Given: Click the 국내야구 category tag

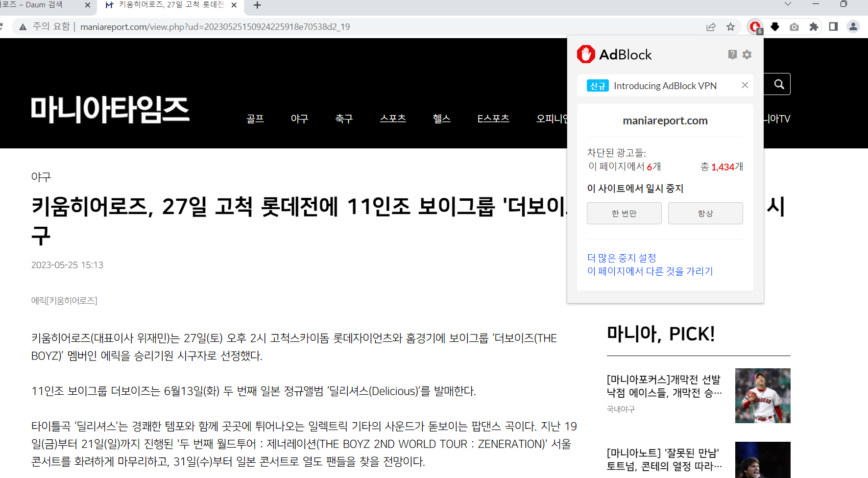Looking at the screenshot, I should [x=621, y=409].
